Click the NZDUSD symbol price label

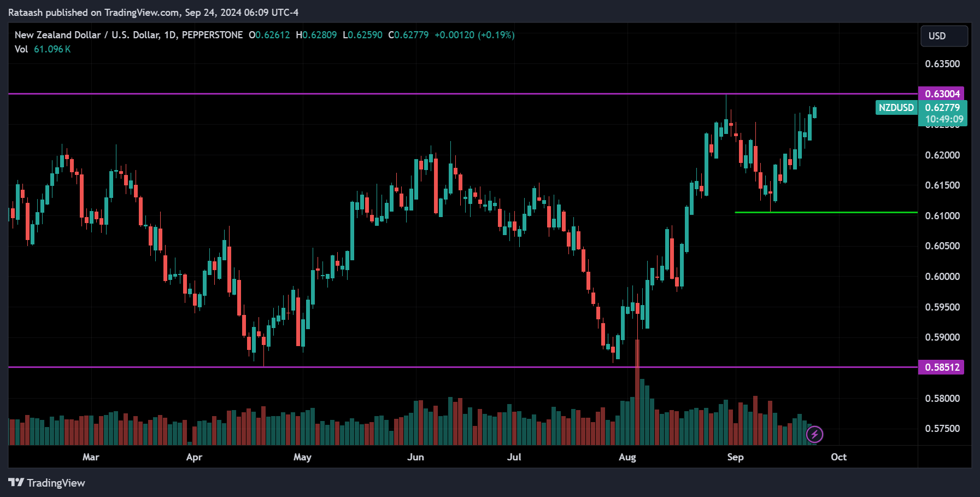896,108
